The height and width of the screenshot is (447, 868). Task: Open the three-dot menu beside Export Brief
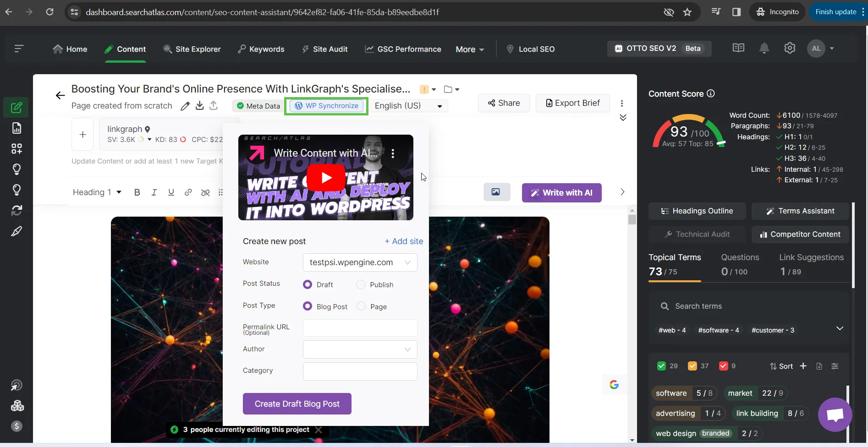click(x=622, y=103)
